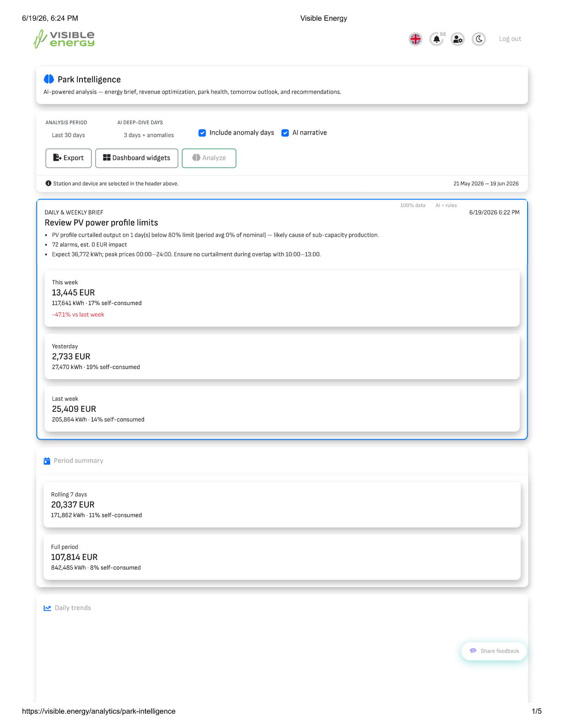Click the Rolling 7 days 20,337 EUR value
The image size is (563, 728).
(x=73, y=505)
